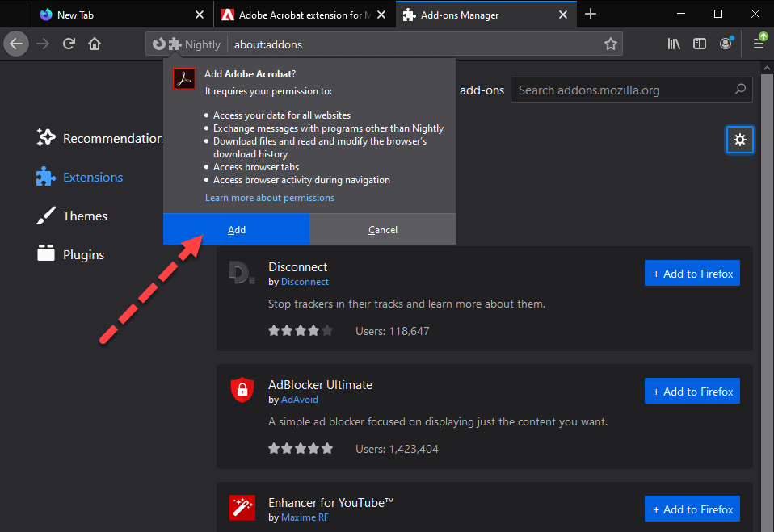Viewport: 774px width, 532px height.
Task: Open Recommendations in sidebar
Action: click(99, 138)
